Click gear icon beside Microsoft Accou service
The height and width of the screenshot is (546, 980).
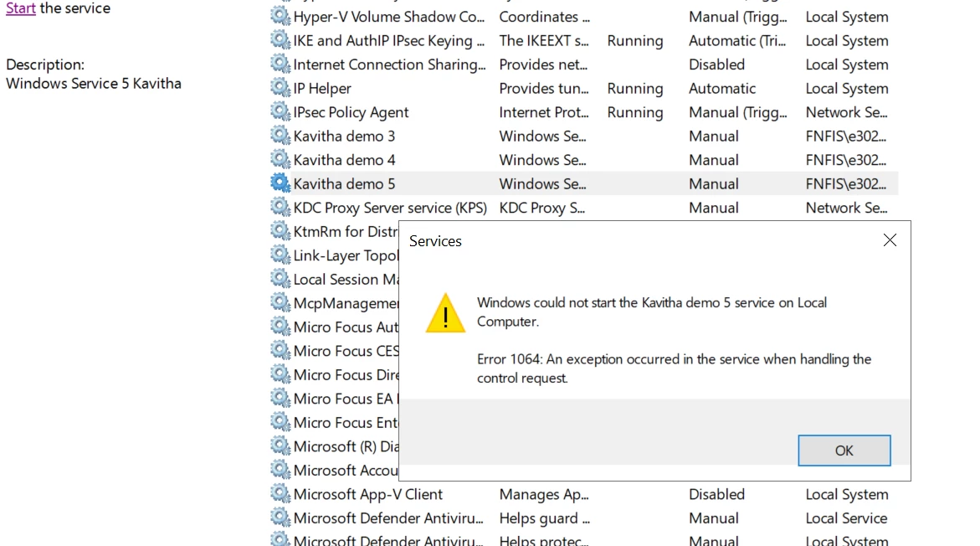280,469
